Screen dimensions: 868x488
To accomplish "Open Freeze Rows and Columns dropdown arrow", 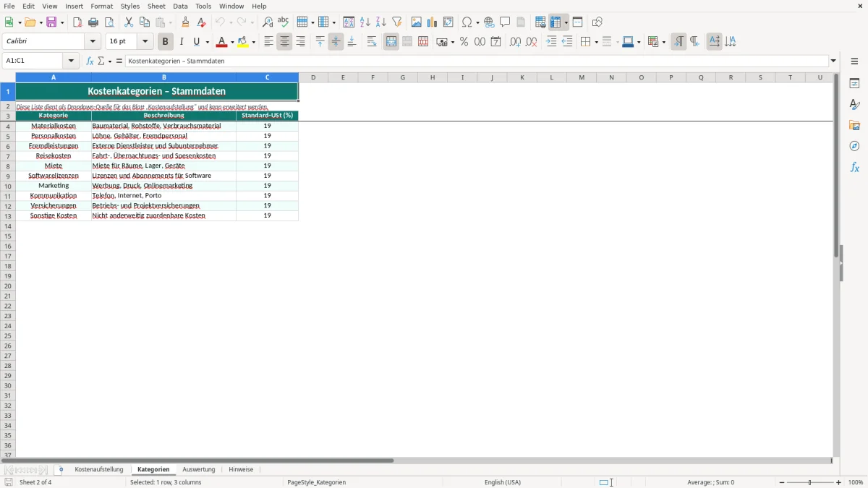I will click(x=566, y=22).
